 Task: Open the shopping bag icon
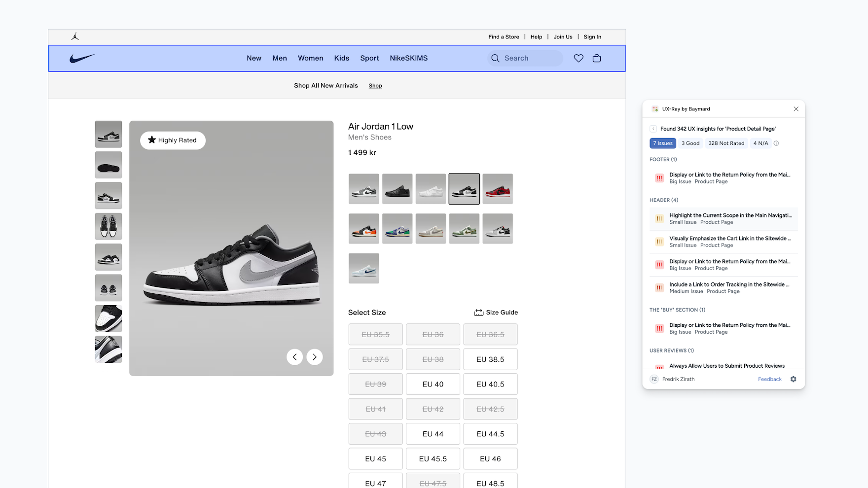coord(597,58)
